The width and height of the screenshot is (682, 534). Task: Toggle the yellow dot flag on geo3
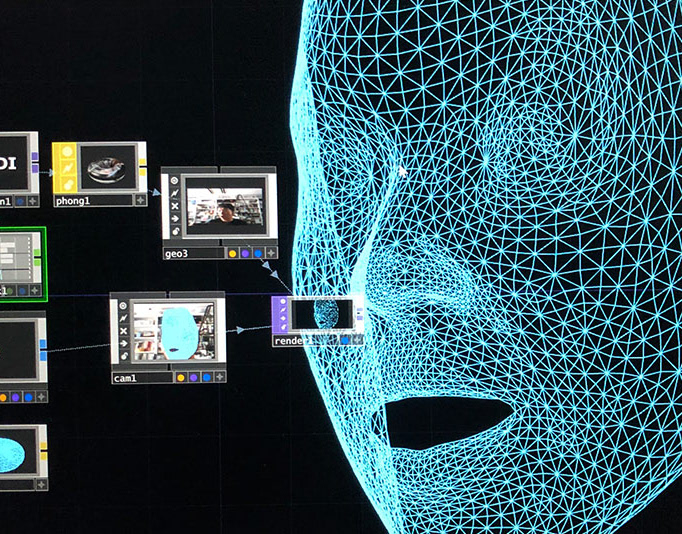(233, 254)
